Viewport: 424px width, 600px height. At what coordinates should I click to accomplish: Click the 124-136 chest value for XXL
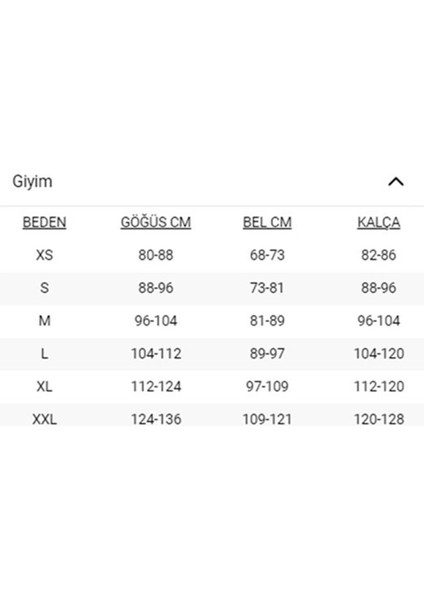pos(156,419)
